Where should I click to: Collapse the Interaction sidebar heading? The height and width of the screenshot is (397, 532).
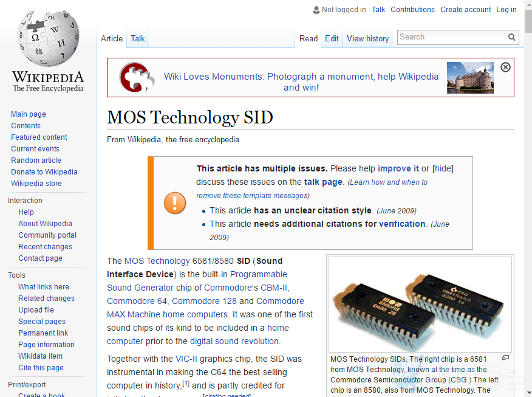[25, 201]
